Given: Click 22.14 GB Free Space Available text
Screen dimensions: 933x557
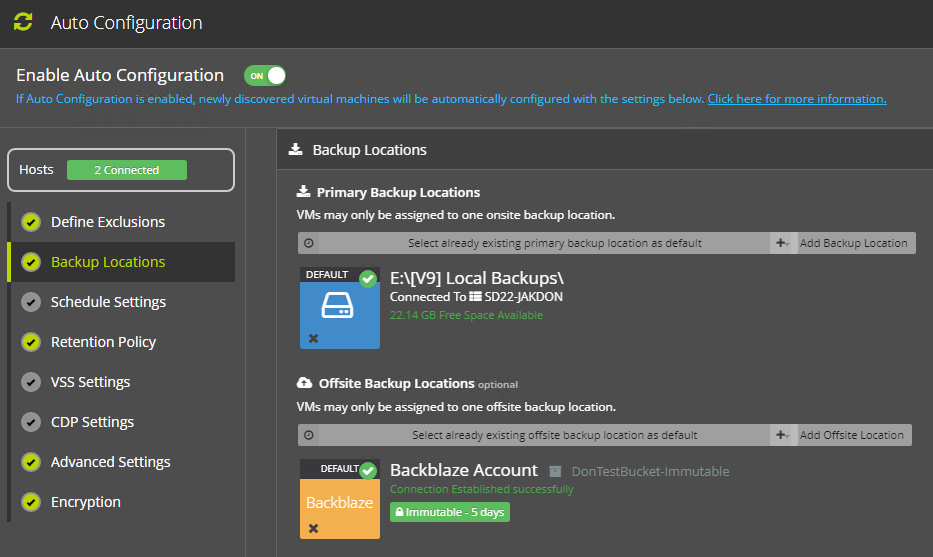Looking at the screenshot, I should (466, 315).
